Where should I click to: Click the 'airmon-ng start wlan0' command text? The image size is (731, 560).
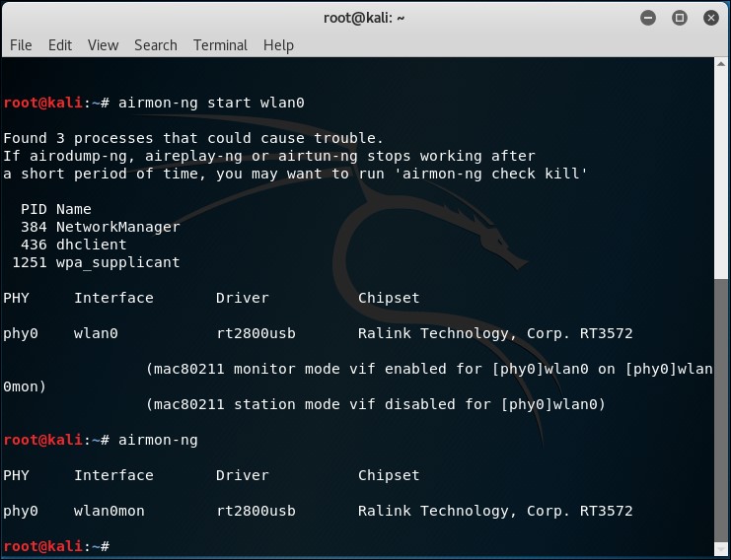tap(211, 103)
